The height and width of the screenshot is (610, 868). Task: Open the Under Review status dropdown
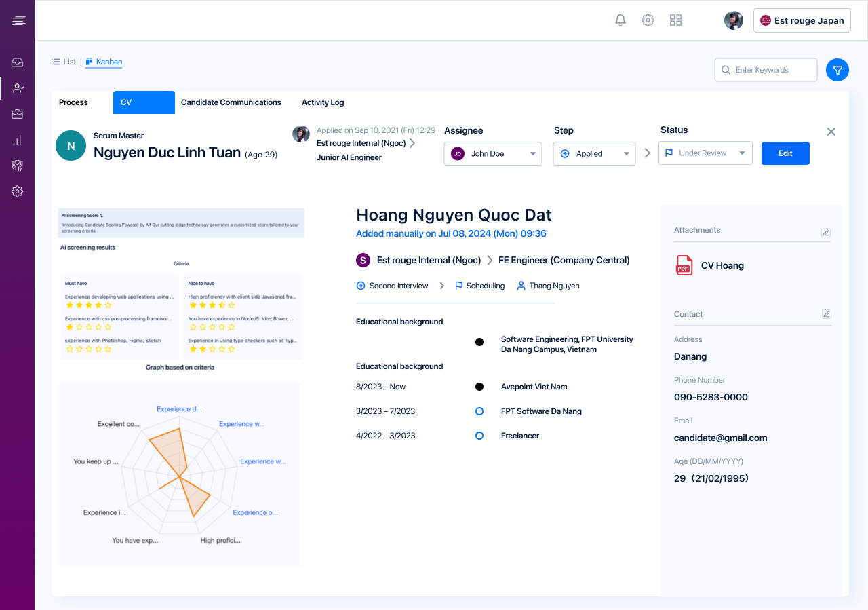(705, 153)
